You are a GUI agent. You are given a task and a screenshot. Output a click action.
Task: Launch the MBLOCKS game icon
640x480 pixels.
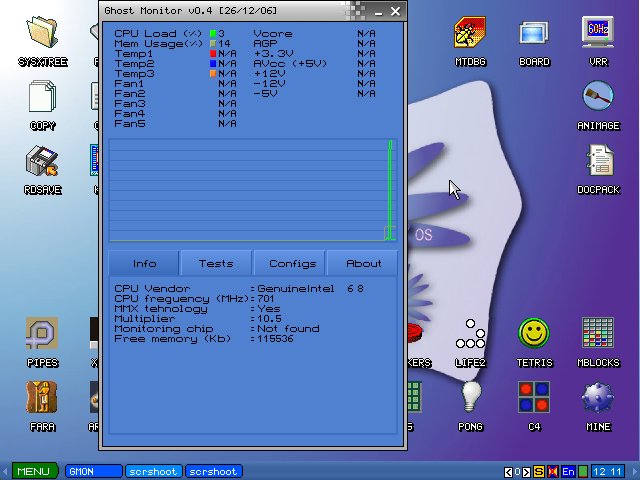click(598, 334)
